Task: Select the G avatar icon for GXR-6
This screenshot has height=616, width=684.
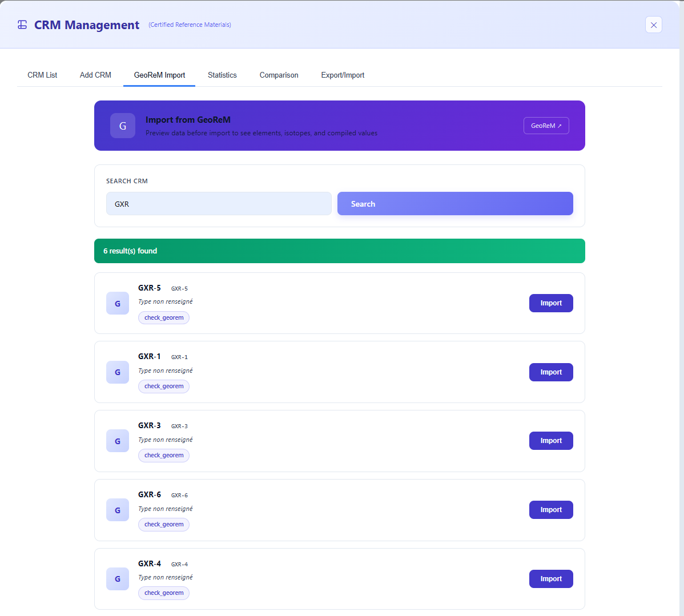Action: point(117,510)
